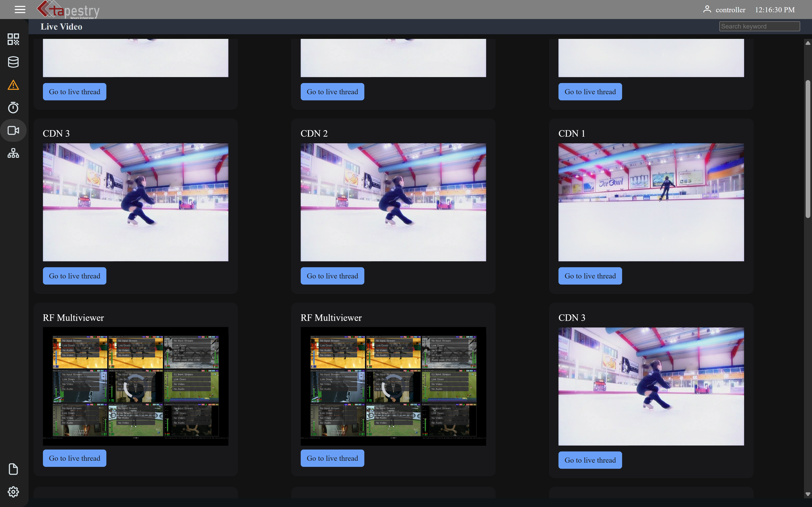Open the database icon in sidebar
Viewport: 812px width, 507px height.
[x=13, y=62]
